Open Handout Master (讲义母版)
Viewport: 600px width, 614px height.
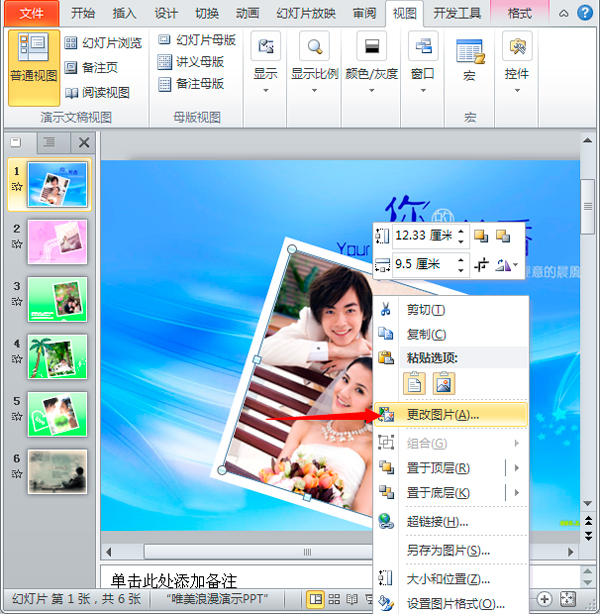pos(191,61)
